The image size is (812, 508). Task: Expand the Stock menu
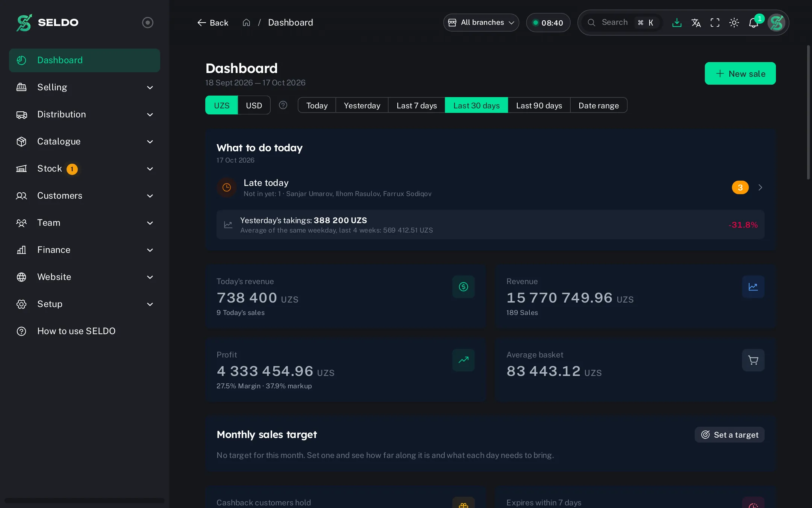pos(85,169)
